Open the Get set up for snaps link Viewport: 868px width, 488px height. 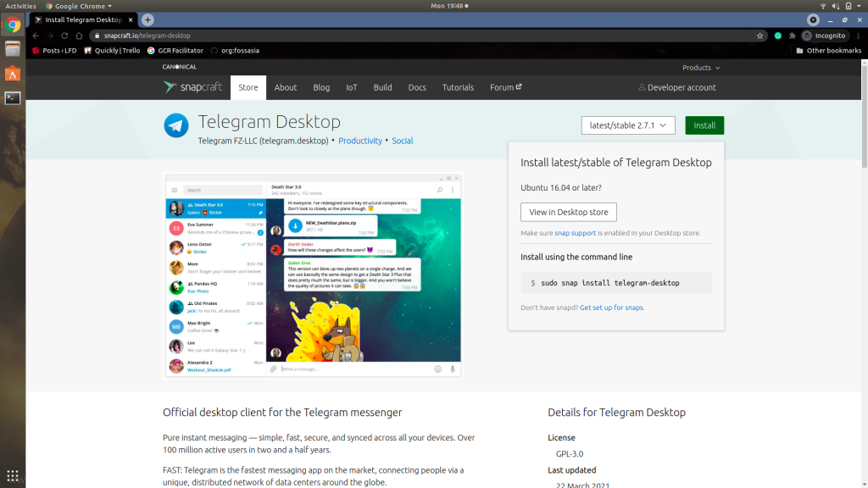pos(612,308)
